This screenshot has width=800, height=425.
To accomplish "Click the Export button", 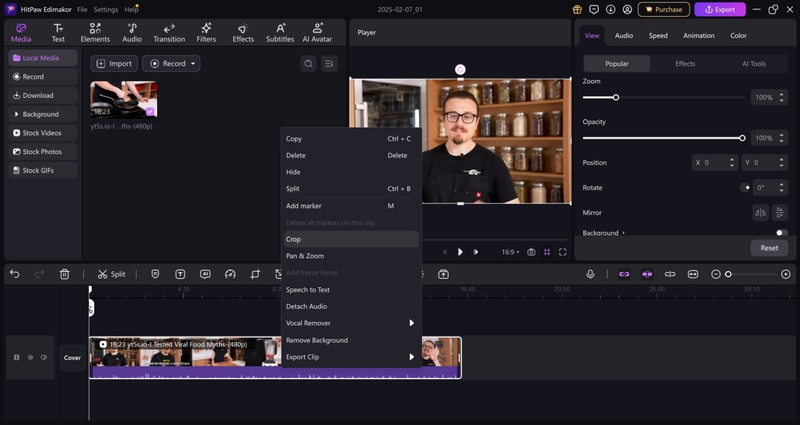I will tap(720, 9).
